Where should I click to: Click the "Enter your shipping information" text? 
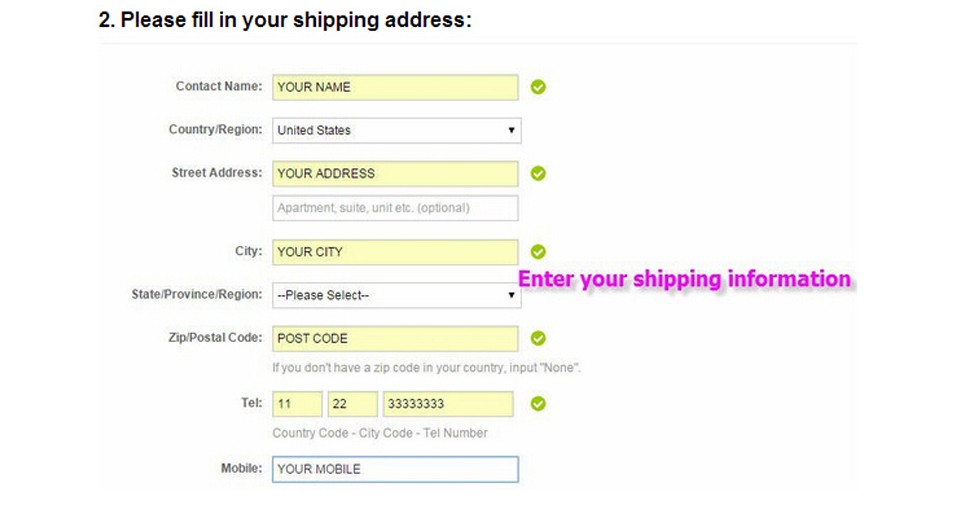point(684,279)
